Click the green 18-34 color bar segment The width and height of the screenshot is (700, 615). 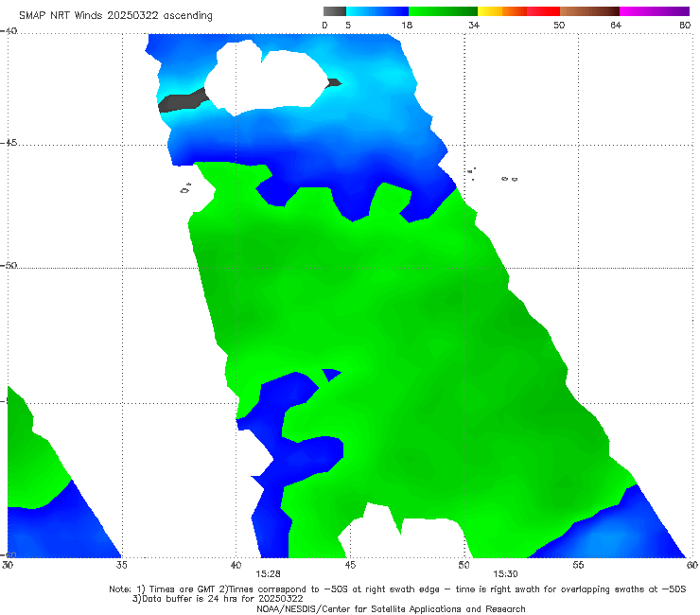click(x=443, y=11)
